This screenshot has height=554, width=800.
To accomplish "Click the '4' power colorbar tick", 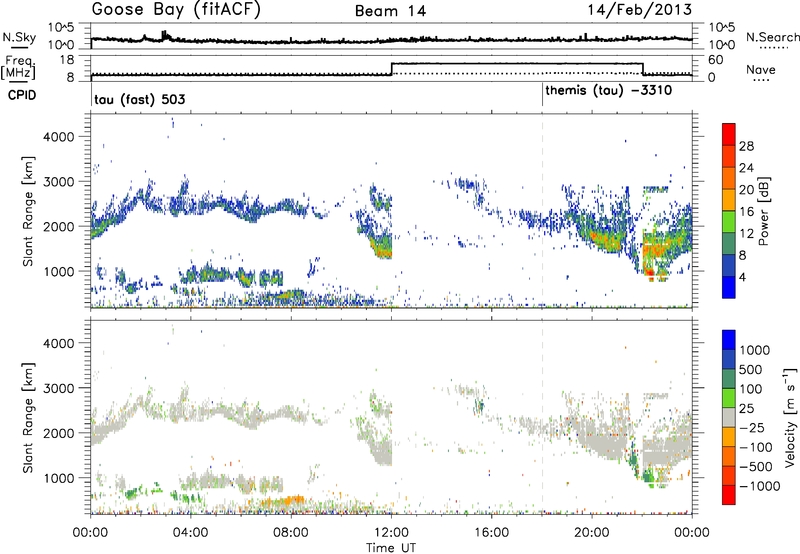I will click(743, 277).
